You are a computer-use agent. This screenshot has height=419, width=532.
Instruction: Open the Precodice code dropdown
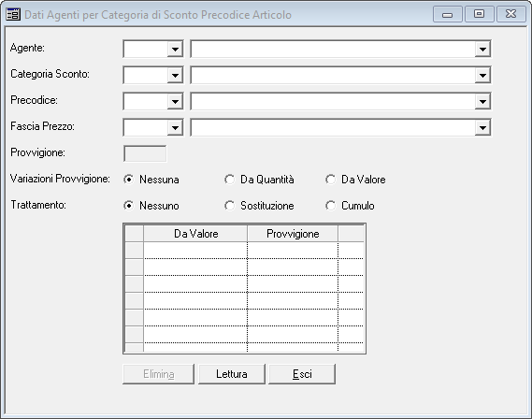(175, 101)
